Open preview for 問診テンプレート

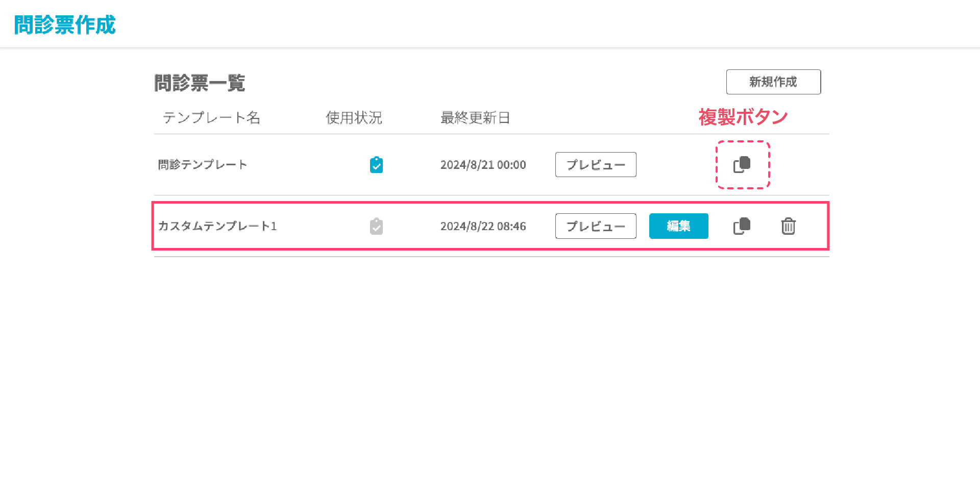click(595, 165)
